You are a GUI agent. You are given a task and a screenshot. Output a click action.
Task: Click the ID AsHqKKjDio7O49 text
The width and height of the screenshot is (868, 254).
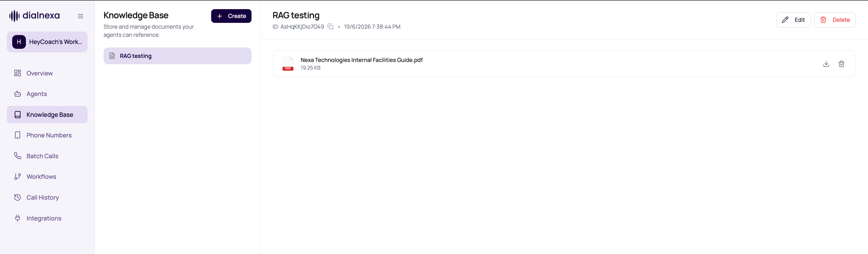pos(298,27)
